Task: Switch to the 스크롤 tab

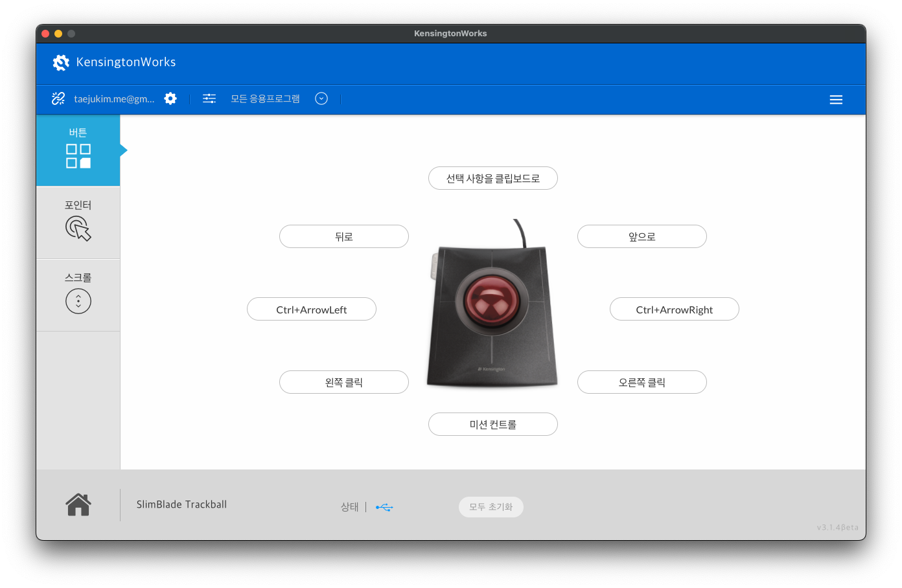Action: (x=78, y=295)
